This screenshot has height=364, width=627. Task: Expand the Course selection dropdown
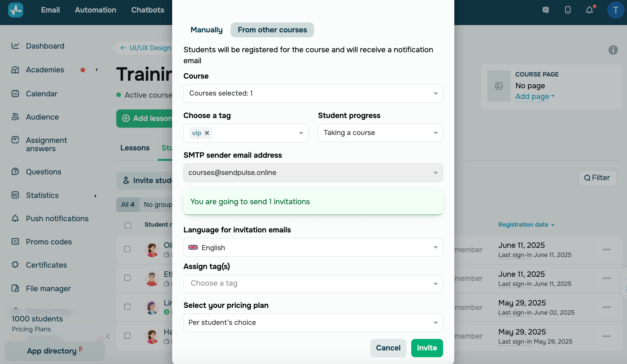(x=313, y=93)
